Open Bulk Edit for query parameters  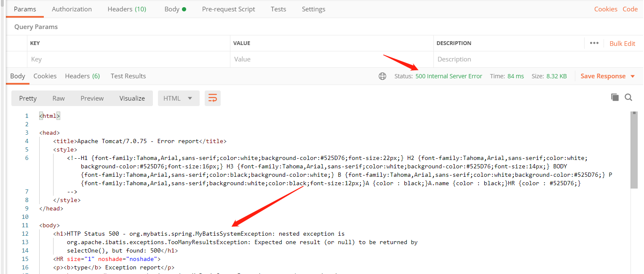click(x=622, y=43)
